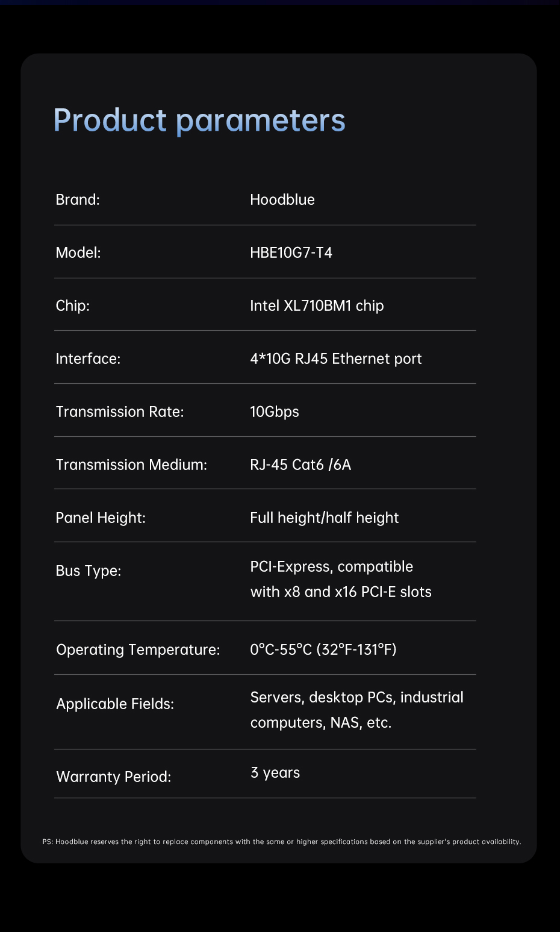Select the RJ-45 Cat6 /6A value
The width and height of the screenshot is (560, 932).
click(x=300, y=464)
